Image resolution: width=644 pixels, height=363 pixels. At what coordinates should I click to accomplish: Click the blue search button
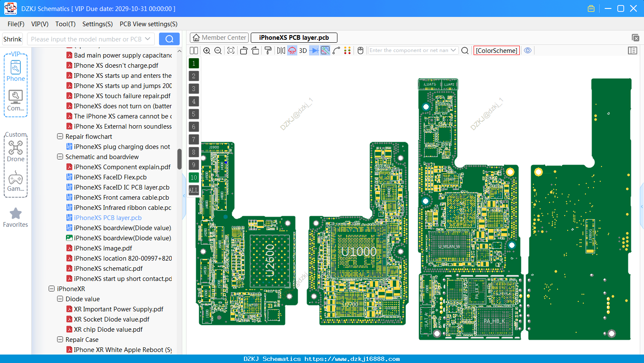[x=169, y=39]
